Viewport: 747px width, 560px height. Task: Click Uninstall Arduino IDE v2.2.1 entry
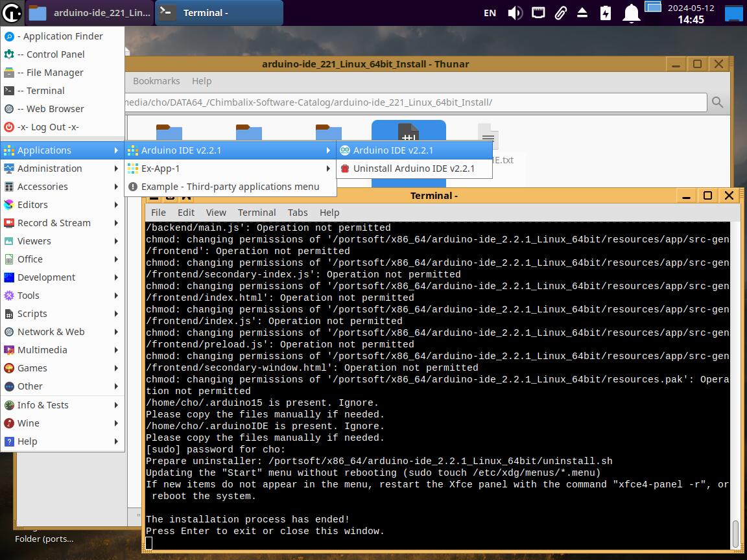(413, 169)
